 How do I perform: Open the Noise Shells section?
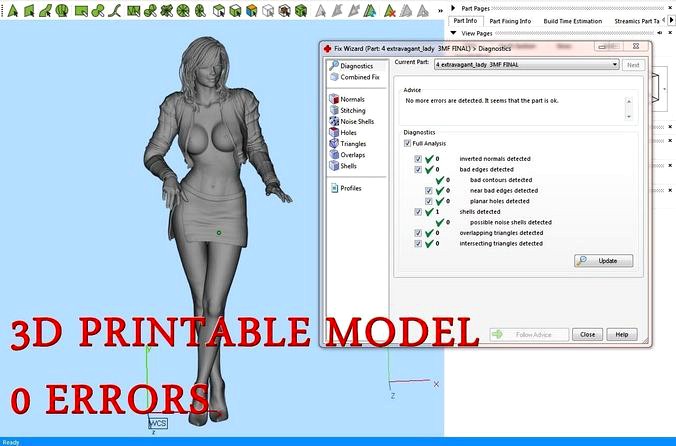(x=358, y=122)
